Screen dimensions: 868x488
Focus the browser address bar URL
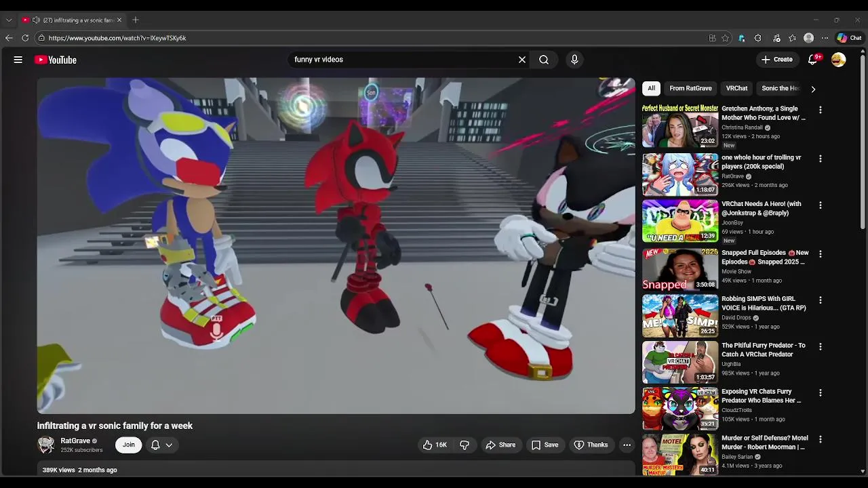tap(117, 38)
